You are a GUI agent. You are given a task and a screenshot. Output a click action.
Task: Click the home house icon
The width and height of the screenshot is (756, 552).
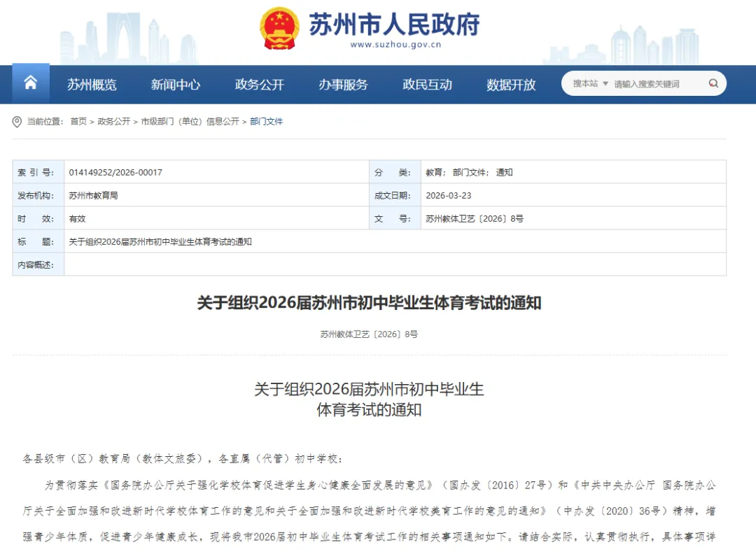click(x=30, y=82)
